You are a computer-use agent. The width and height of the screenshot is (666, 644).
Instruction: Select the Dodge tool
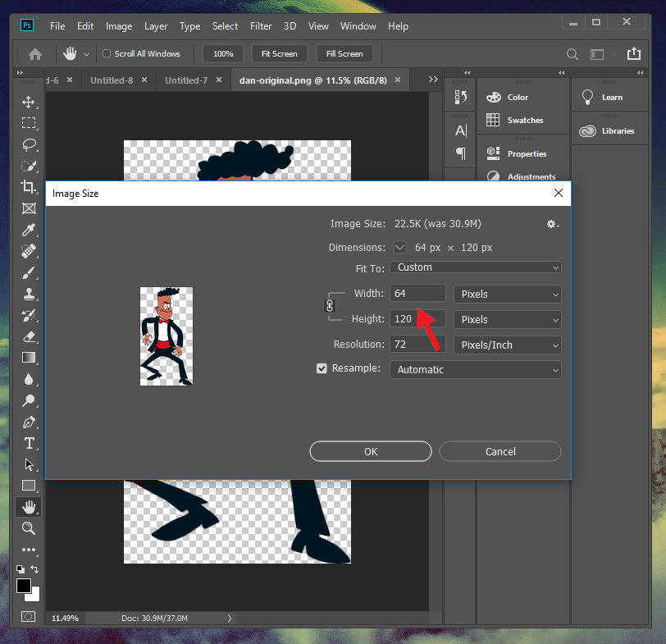coord(29,400)
